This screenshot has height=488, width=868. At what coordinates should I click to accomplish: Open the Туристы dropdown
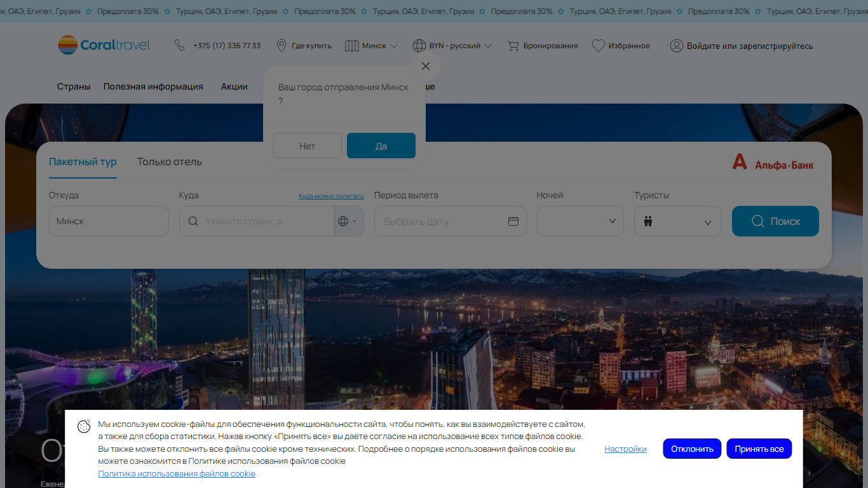[x=678, y=221]
